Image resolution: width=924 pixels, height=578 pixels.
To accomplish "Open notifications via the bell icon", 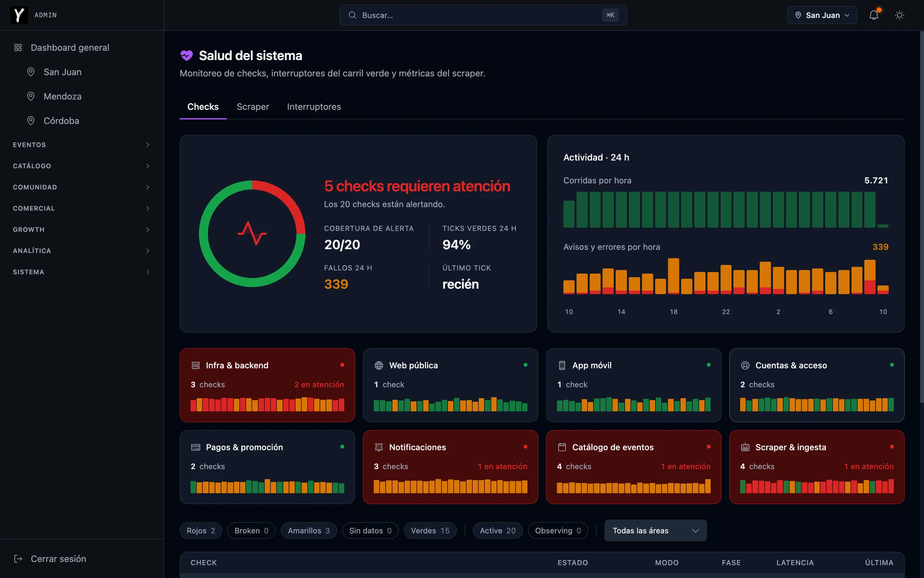I will 874,15.
